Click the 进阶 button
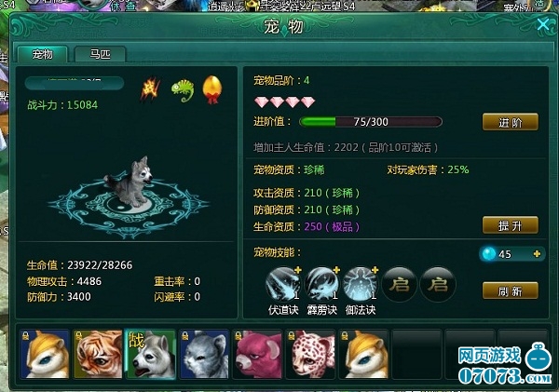This screenshot has width=559, height=392. 511,122
